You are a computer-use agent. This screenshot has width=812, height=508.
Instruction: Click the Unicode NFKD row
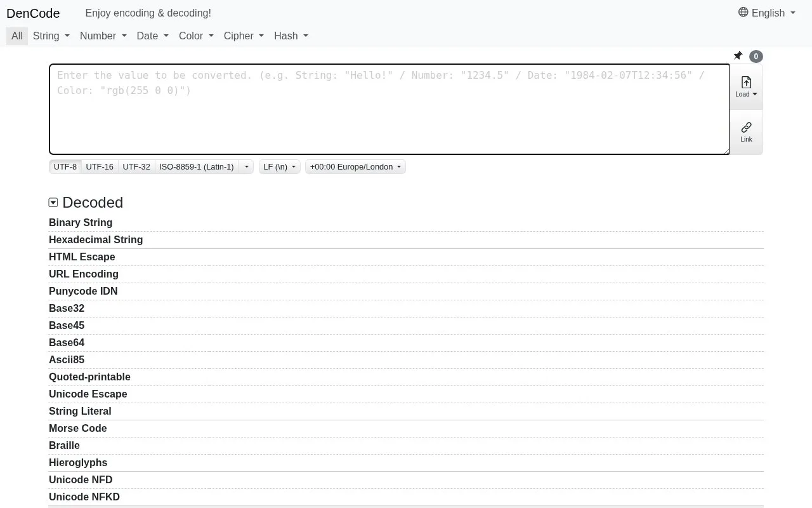point(406,497)
